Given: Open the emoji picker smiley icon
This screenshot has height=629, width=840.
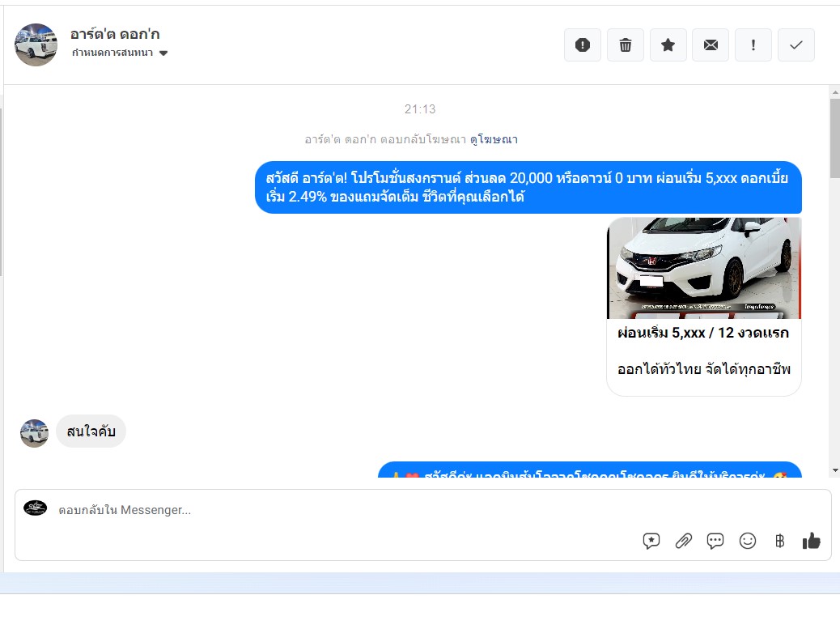Looking at the screenshot, I should 747,541.
